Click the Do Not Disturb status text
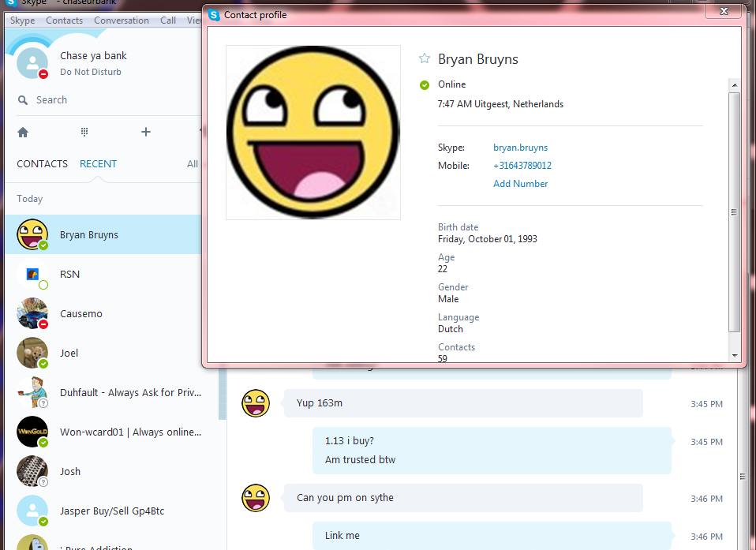Viewport: 756px width, 550px height. pyautogui.click(x=91, y=72)
